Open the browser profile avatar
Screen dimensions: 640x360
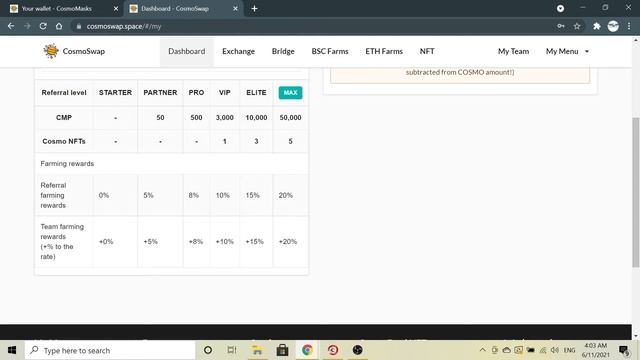coord(613,26)
